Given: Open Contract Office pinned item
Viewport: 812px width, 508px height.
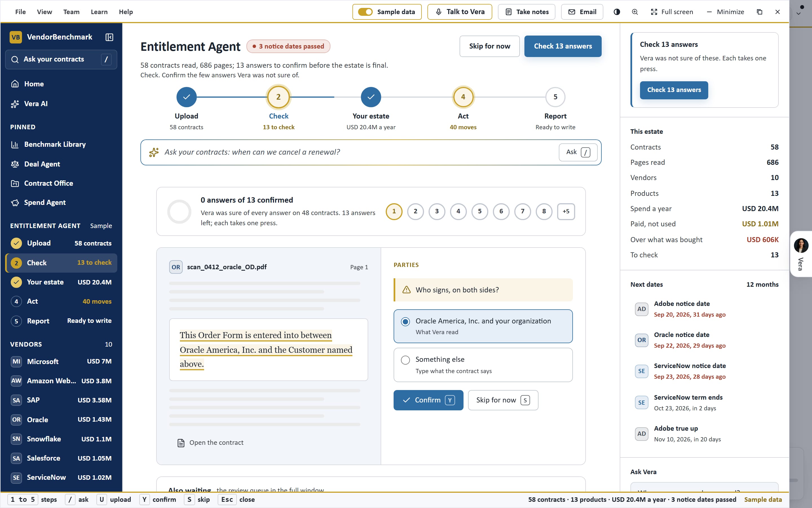Looking at the screenshot, I should click(x=61, y=183).
